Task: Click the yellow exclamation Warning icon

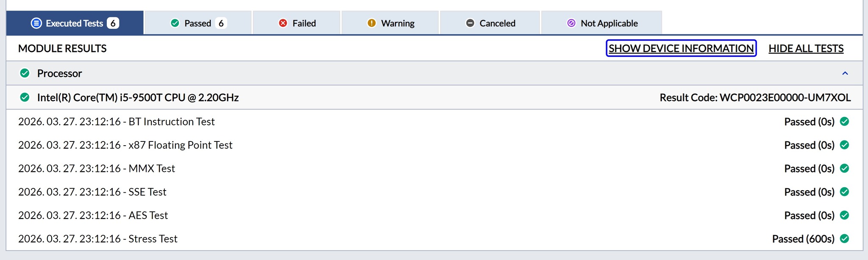Action: coord(371,23)
